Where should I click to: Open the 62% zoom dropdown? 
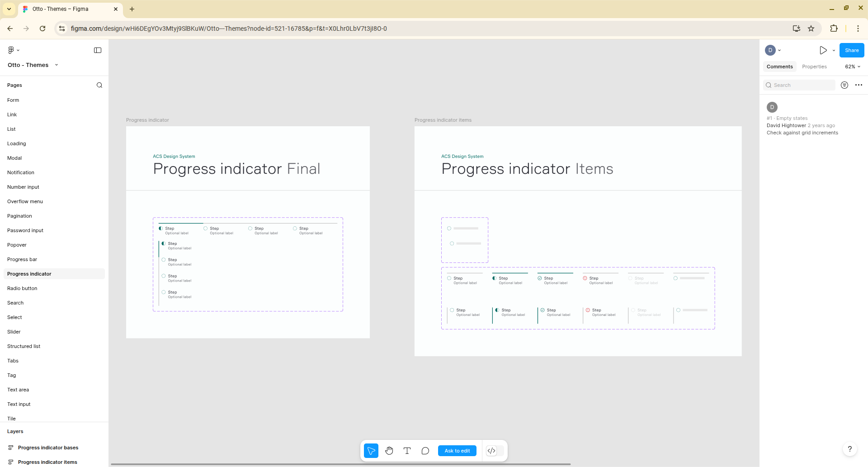pyautogui.click(x=852, y=67)
